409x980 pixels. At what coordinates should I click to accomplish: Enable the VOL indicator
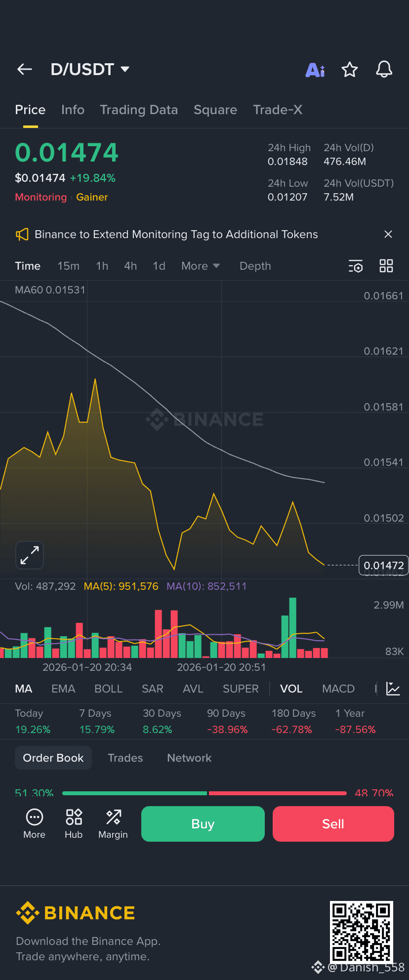coord(291,688)
